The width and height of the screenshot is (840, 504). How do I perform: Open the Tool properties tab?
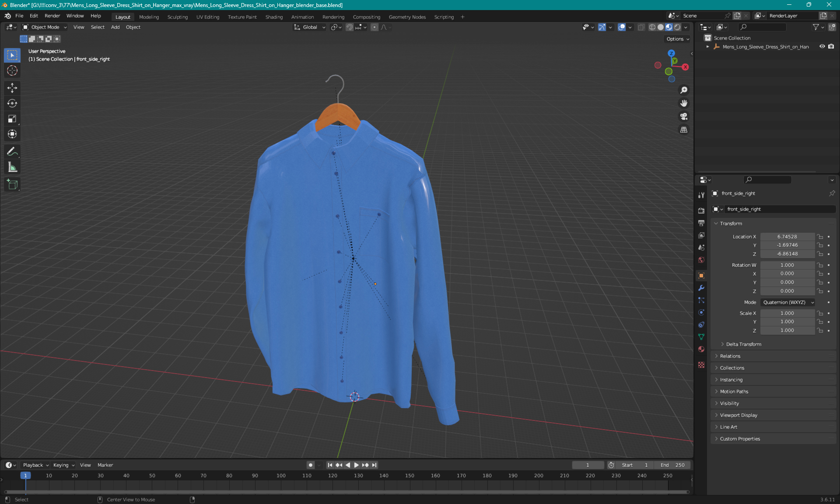(x=701, y=195)
